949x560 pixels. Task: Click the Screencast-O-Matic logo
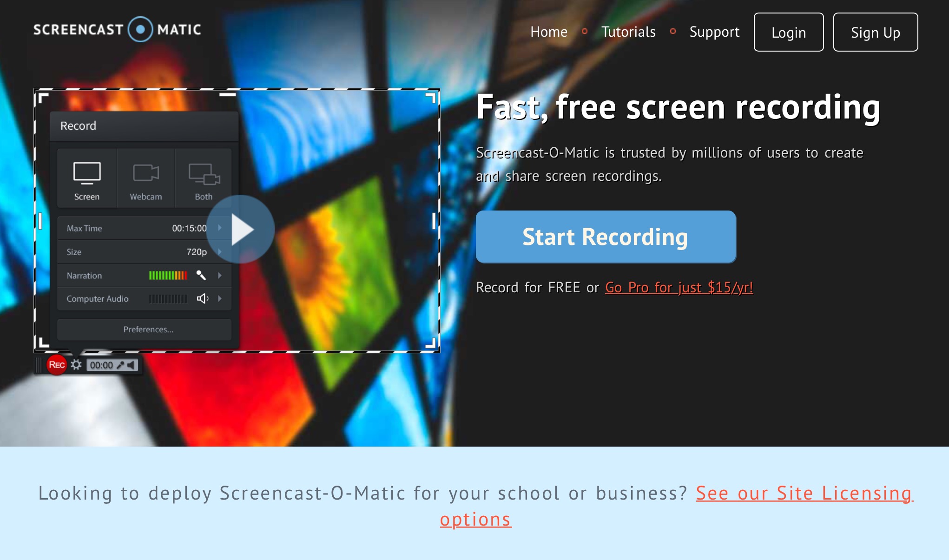coord(117,29)
